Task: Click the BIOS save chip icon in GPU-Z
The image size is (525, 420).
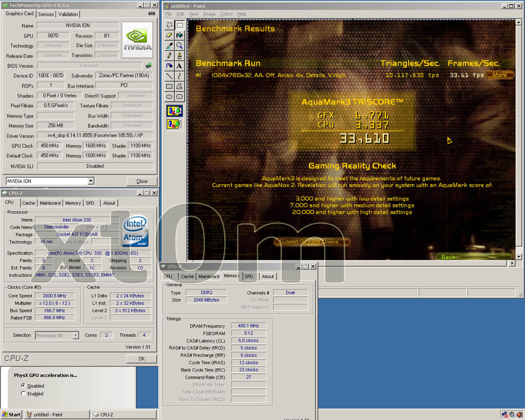Action: coord(149,65)
